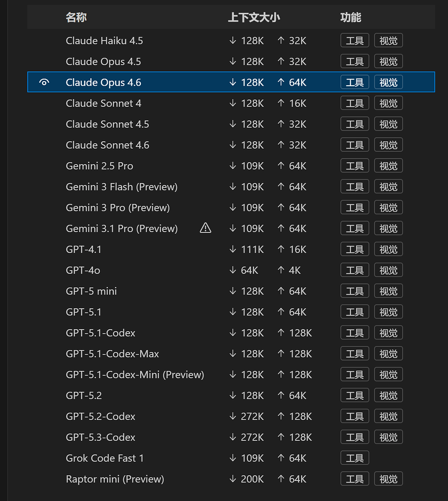Click the warning icon beside Gemini 3.1 Pro
The image size is (448, 501).
tap(205, 228)
